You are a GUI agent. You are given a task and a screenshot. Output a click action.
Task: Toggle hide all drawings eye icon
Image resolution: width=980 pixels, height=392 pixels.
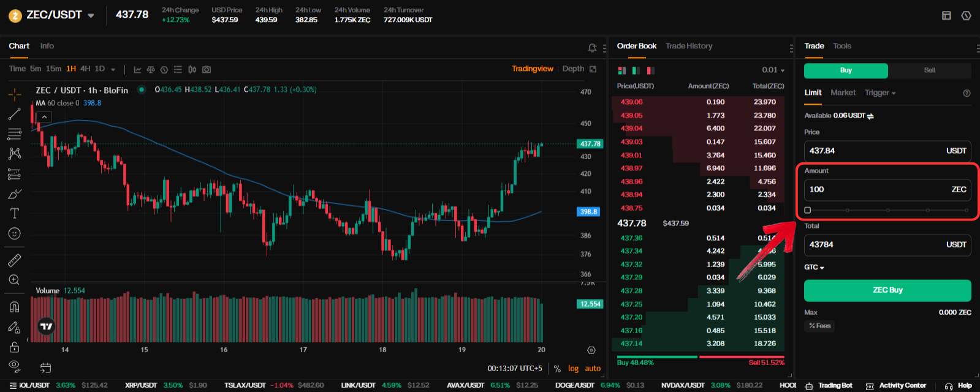click(x=15, y=366)
